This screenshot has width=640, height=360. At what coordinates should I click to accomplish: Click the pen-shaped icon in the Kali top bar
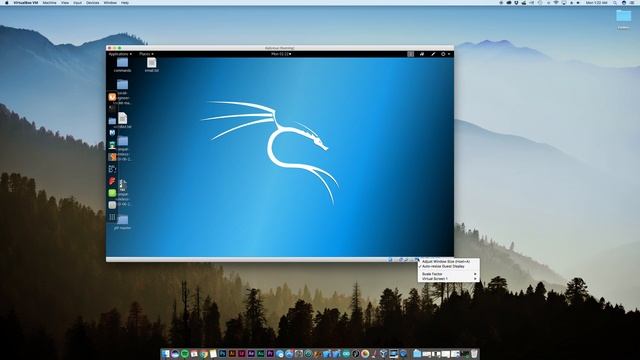tap(433, 54)
